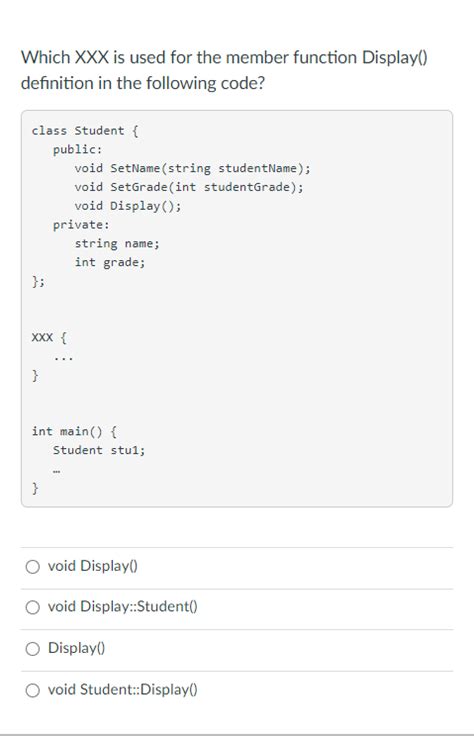Pick the 'void Student::Display()' radio button
The height and width of the screenshot is (736, 474).
click(32, 690)
